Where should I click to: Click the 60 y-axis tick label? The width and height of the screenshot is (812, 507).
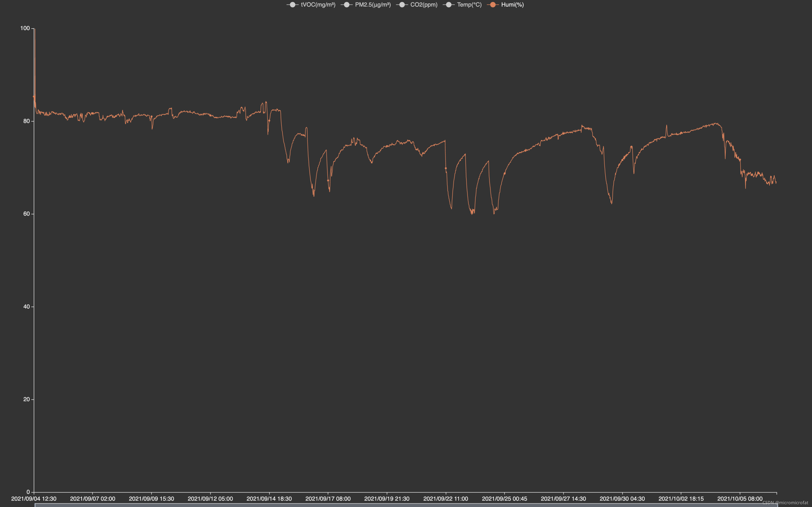tap(26, 214)
